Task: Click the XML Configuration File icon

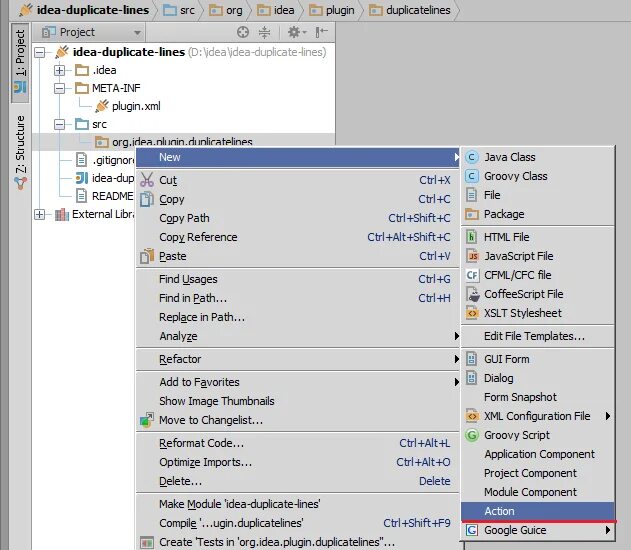Action: [x=472, y=416]
